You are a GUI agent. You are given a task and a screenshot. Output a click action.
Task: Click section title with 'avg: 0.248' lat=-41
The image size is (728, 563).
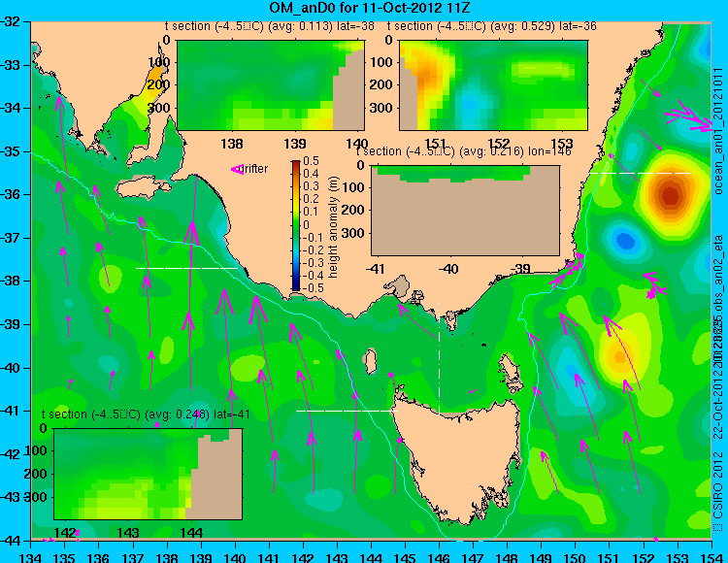146,414
